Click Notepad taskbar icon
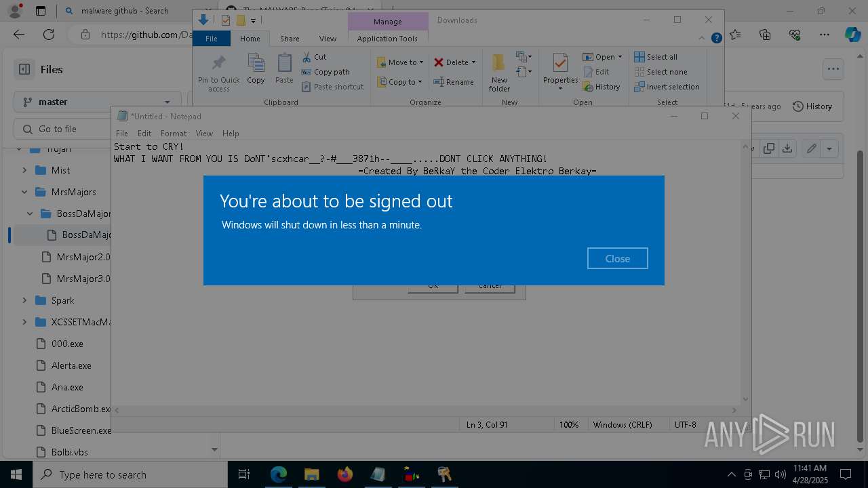This screenshot has width=868, height=488. [x=378, y=474]
